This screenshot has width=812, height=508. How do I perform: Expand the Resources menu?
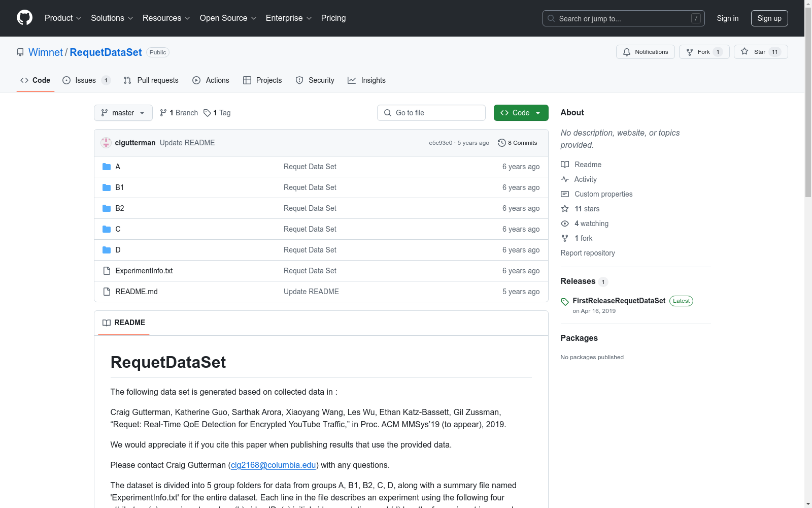(166, 18)
